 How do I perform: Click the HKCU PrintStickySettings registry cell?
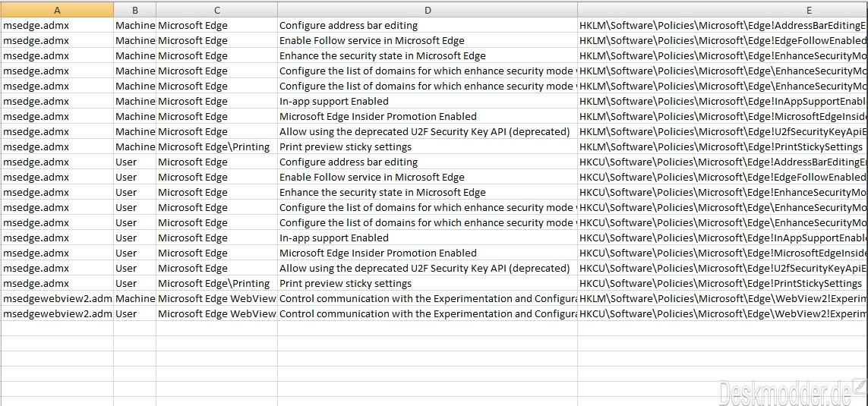723,283
